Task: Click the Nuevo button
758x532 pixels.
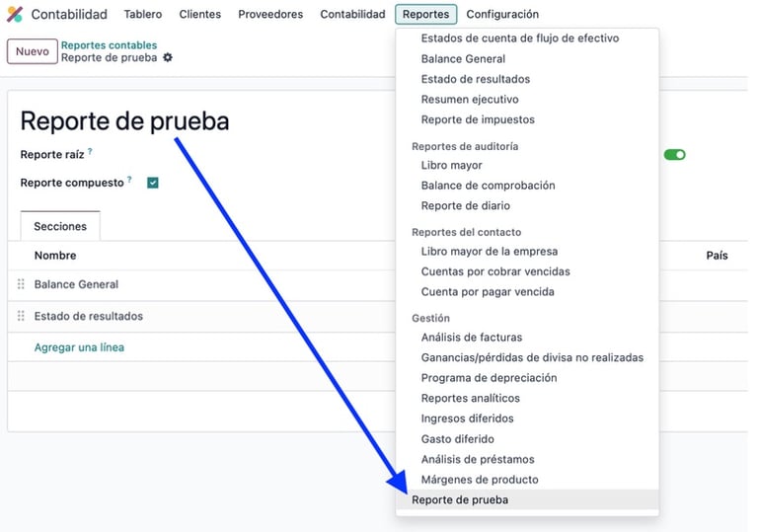Action: click(x=33, y=51)
